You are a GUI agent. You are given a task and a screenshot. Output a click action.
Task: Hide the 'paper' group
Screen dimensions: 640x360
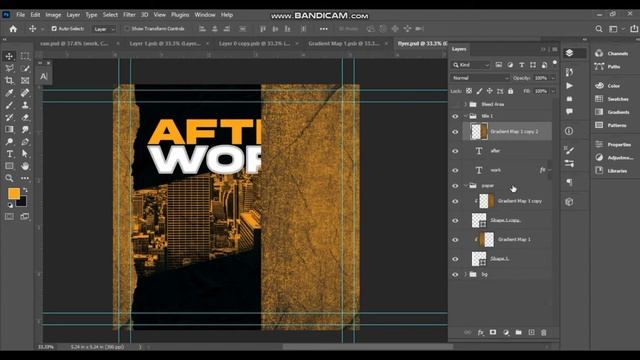pyautogui.click(x=455, y=186)
